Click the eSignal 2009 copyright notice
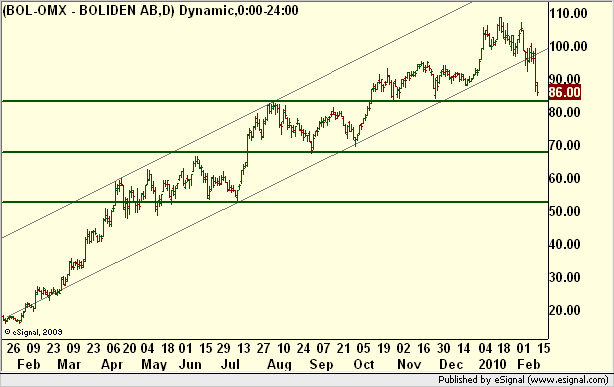Viewport: 614px width, 387px height. click(33, 332)
